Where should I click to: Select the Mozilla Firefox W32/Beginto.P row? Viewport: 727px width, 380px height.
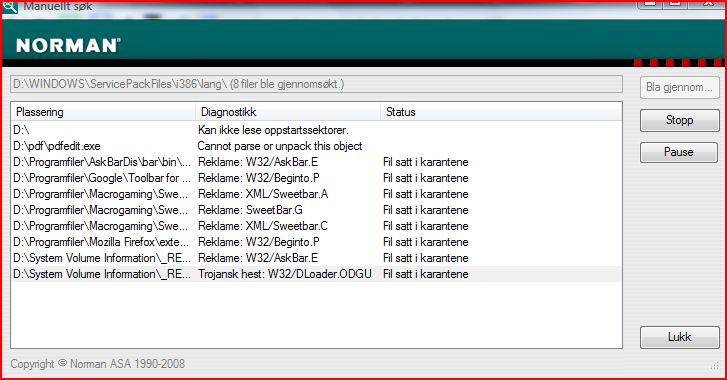[316, 242]
